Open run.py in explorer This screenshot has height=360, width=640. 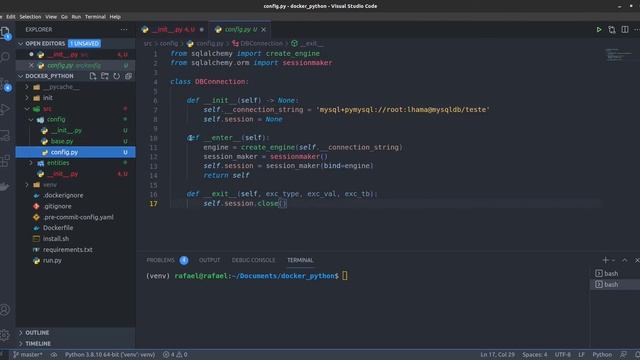pos(52,260)
